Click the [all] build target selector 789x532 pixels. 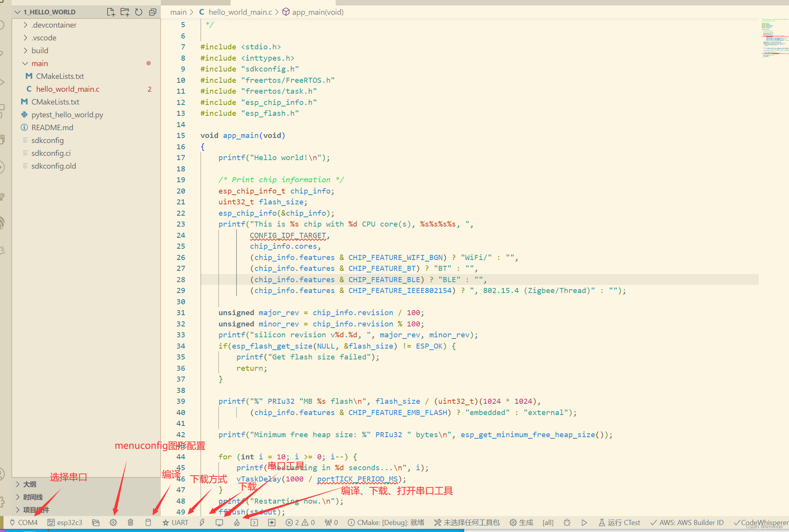pos(548,523)
